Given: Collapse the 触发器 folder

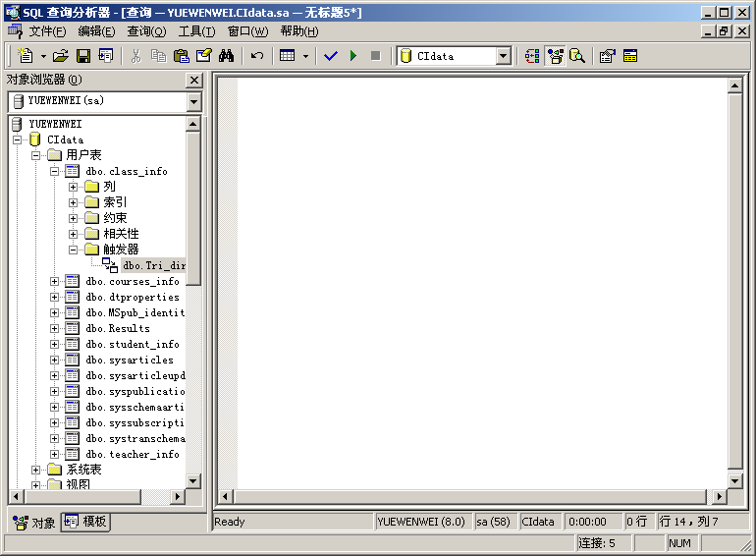Looking at the screenshot, I should coord(73,250).
